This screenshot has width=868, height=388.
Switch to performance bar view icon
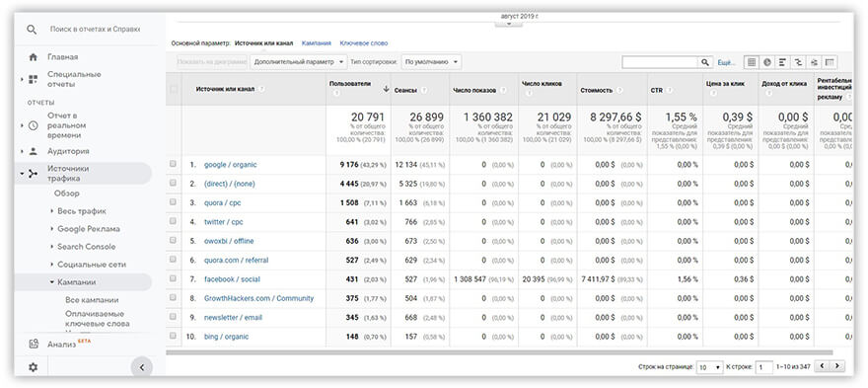pyautogui.click(x=782, y=62)
